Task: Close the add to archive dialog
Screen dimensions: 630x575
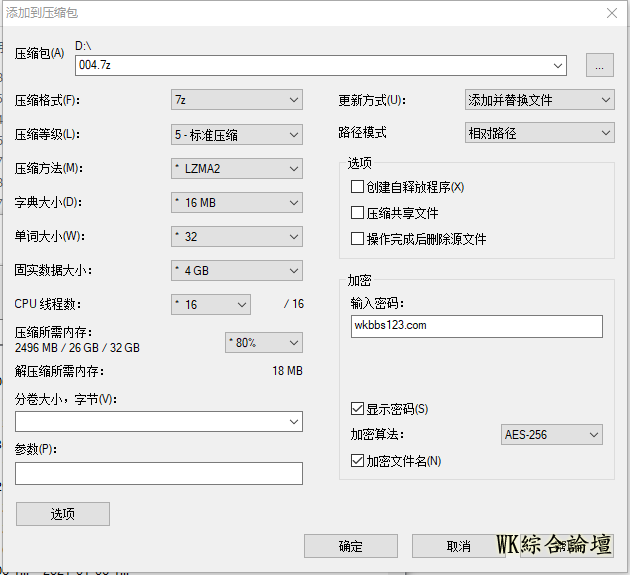Action: click(x=610, y=13)
